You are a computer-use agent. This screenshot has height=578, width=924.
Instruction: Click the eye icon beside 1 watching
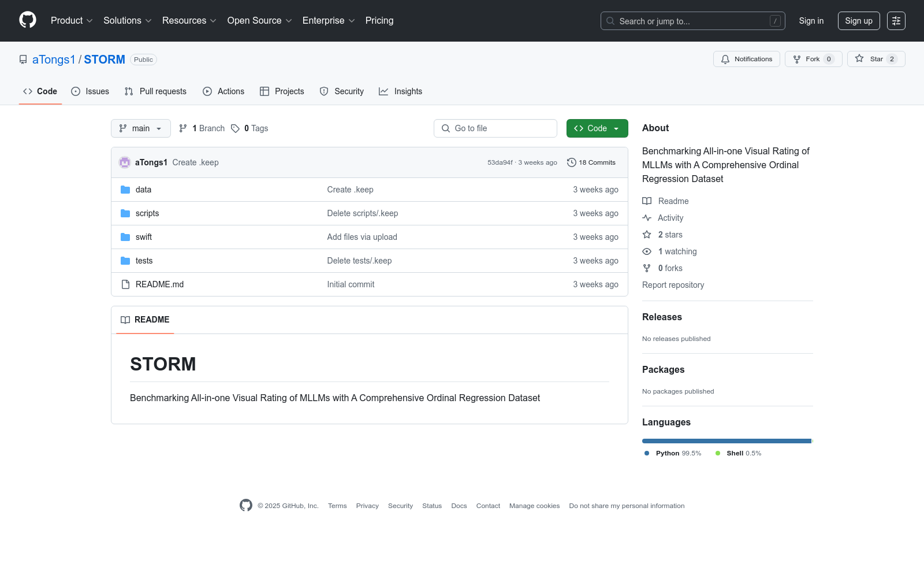coord(647,251)
